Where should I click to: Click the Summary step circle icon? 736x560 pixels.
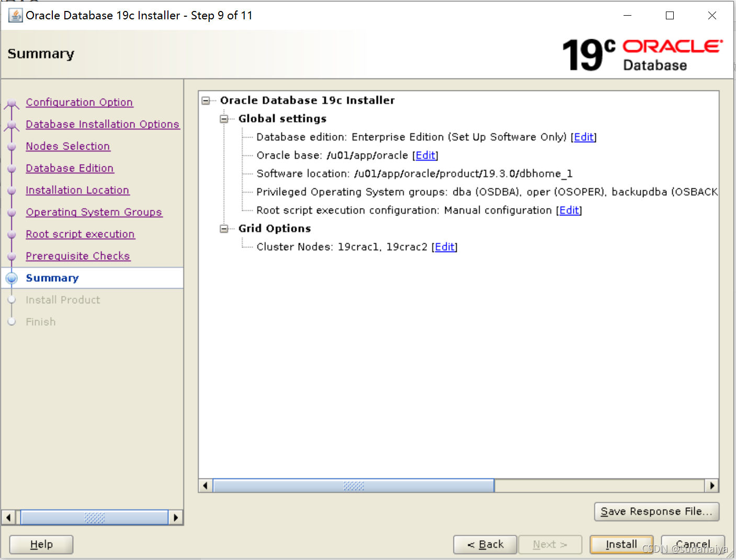12,278
